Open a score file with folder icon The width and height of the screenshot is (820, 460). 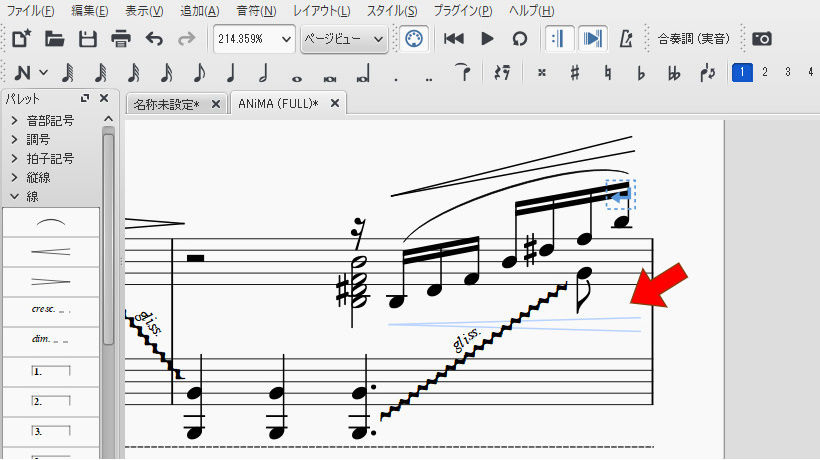(x=54, y=39)
